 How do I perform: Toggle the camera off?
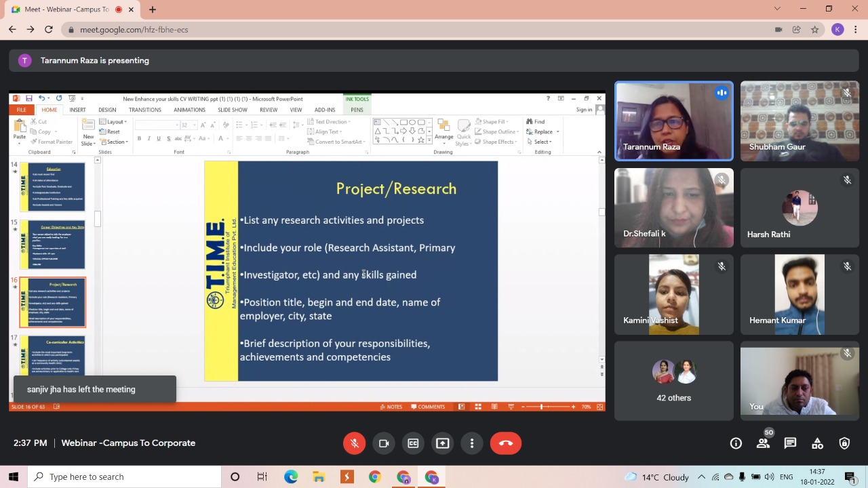pyautogui.click(x=384, y=443)
